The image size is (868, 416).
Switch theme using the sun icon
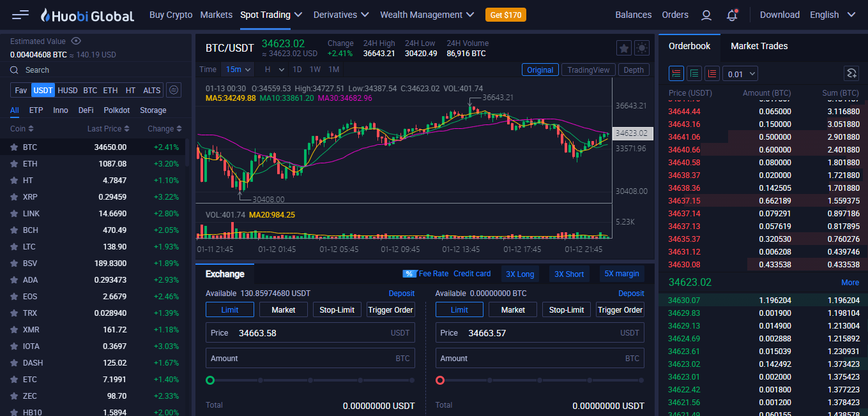click(641, 48)
